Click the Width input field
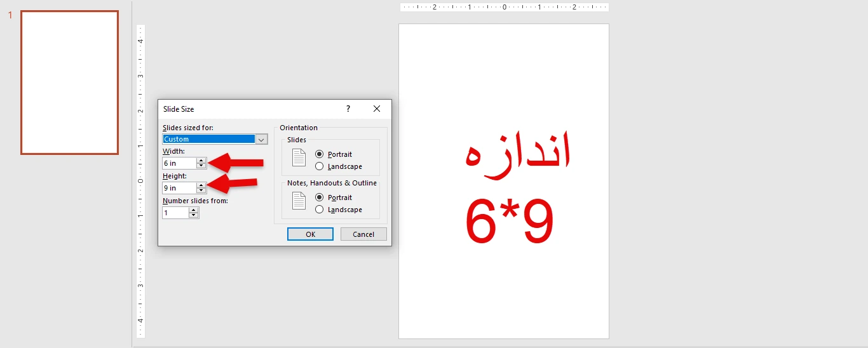Screen dimensions: 868x348 click(x=179, y=163)
